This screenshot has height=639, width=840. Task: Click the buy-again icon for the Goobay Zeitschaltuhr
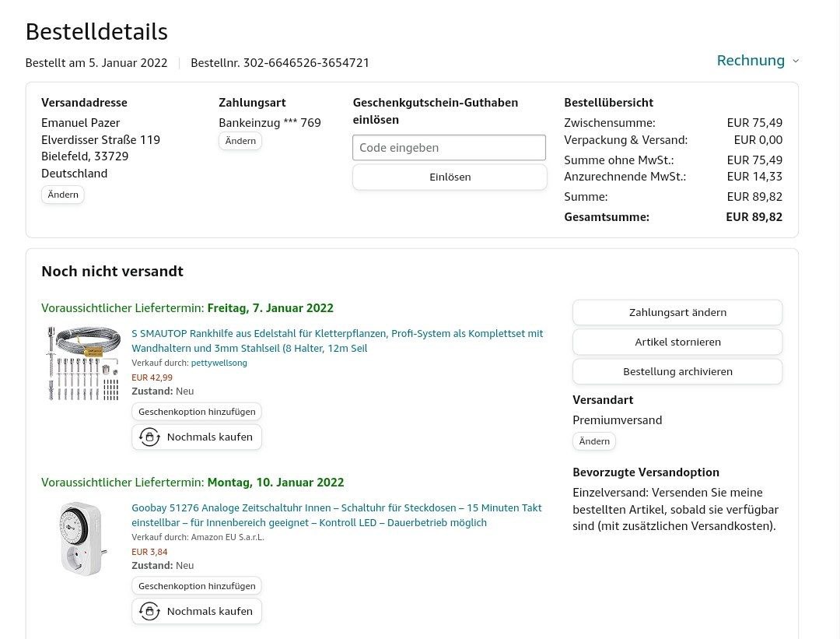[149, 612]
